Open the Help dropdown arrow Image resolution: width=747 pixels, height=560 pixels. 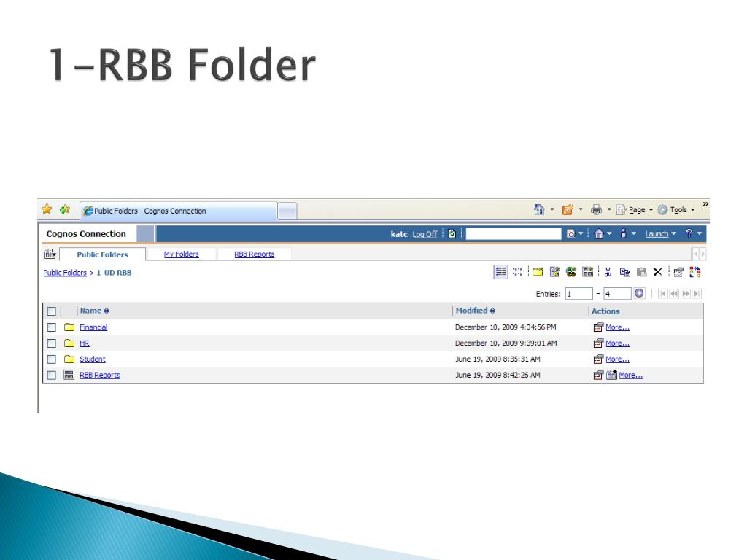tap(700, 233)
